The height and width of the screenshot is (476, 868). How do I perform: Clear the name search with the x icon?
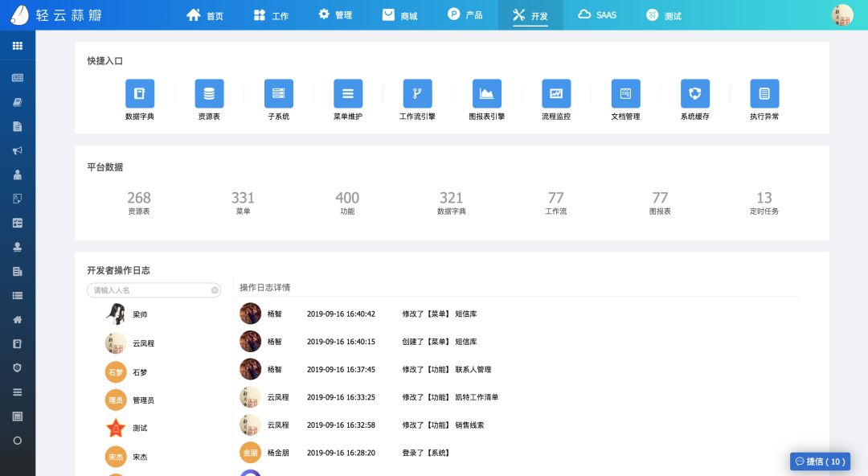point(214,290)
